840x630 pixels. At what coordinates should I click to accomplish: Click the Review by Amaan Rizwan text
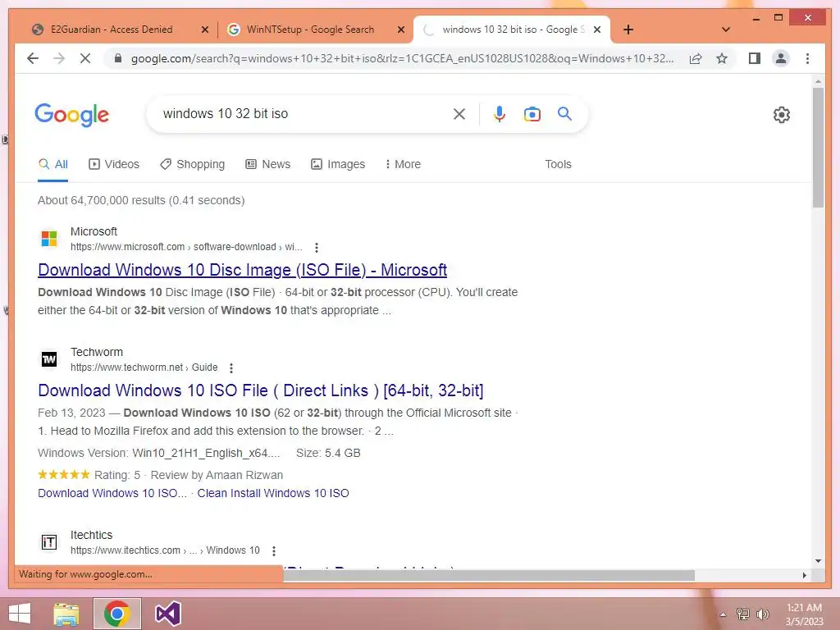click(x=217, y=475)
